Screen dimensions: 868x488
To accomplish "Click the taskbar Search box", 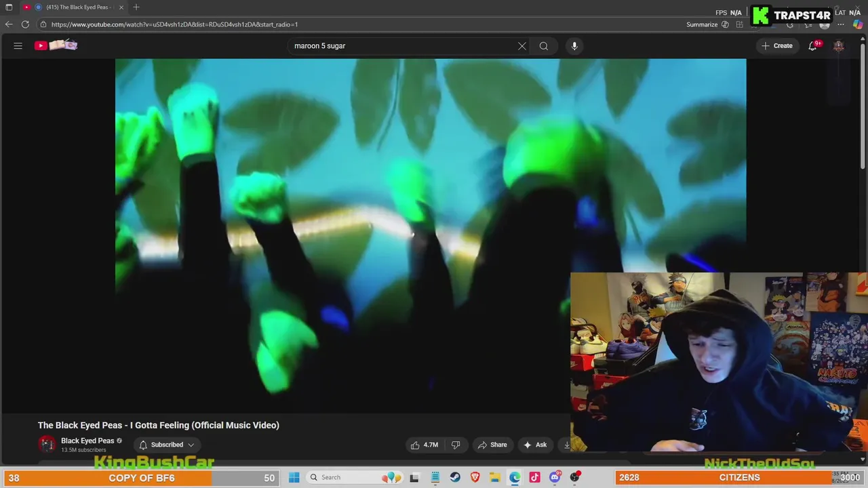I will pos(353,477).
